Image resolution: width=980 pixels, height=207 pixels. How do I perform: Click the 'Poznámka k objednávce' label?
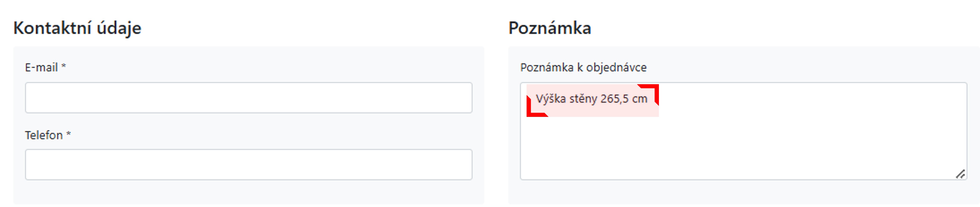[x=583, y=68]
